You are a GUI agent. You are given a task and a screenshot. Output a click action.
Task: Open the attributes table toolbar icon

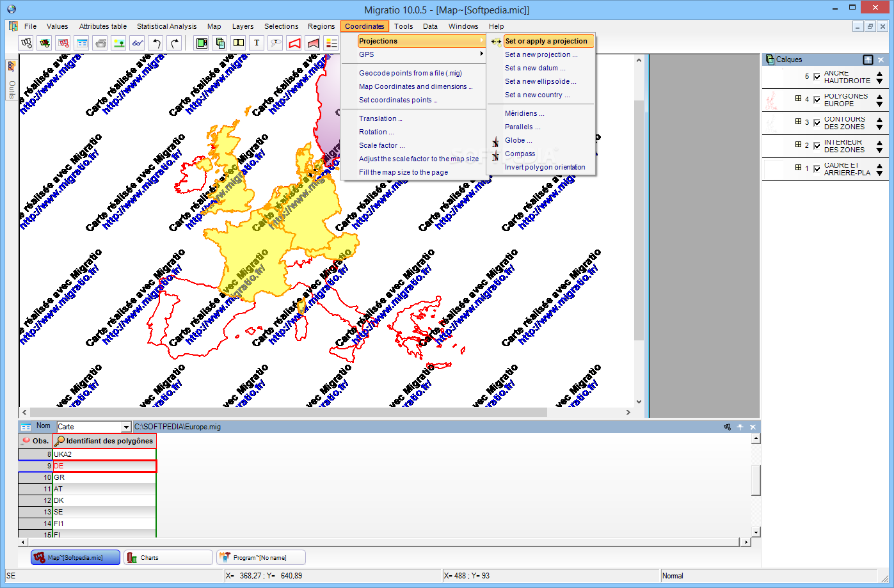click(x=82, y=43)
